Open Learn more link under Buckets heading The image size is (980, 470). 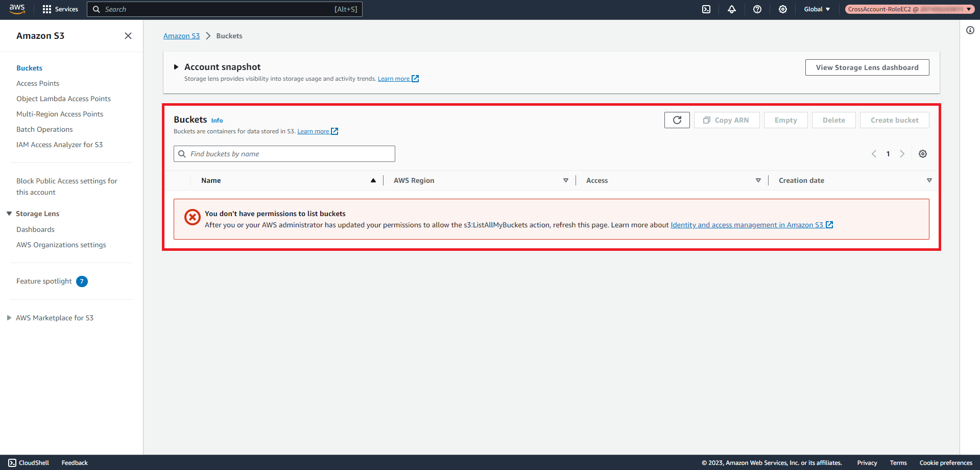pos(318,131)
